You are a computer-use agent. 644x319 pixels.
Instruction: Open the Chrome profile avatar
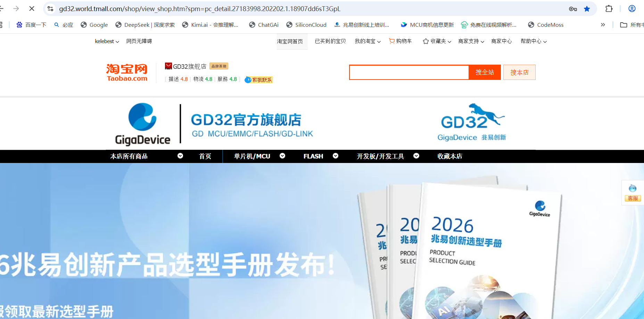tap(632, 9)
